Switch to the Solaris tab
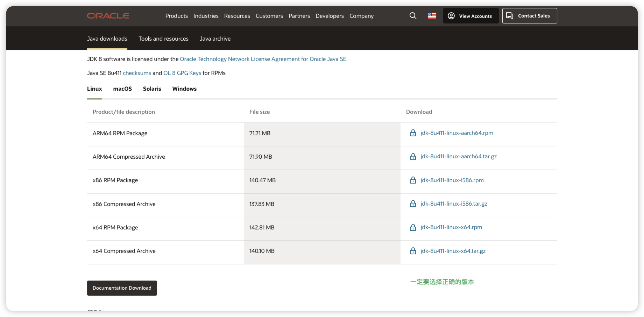This screenshot has height=317, width=644. tap(152, 89)
